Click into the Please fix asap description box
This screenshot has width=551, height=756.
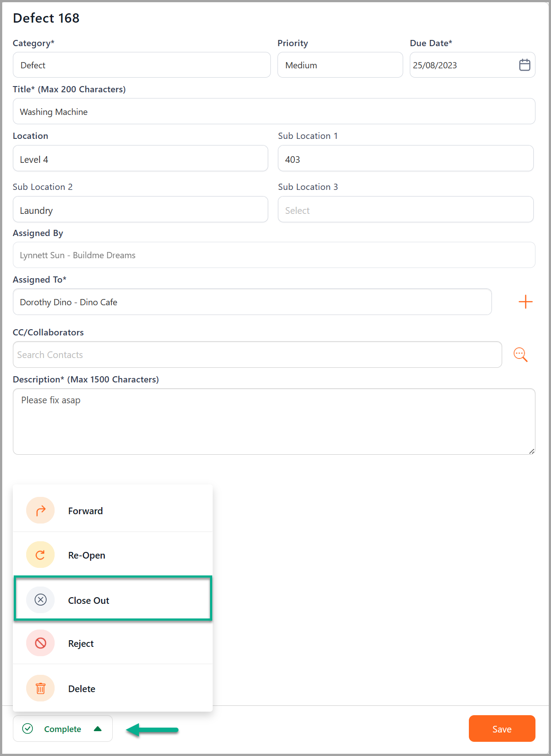[x=274, y=421]
